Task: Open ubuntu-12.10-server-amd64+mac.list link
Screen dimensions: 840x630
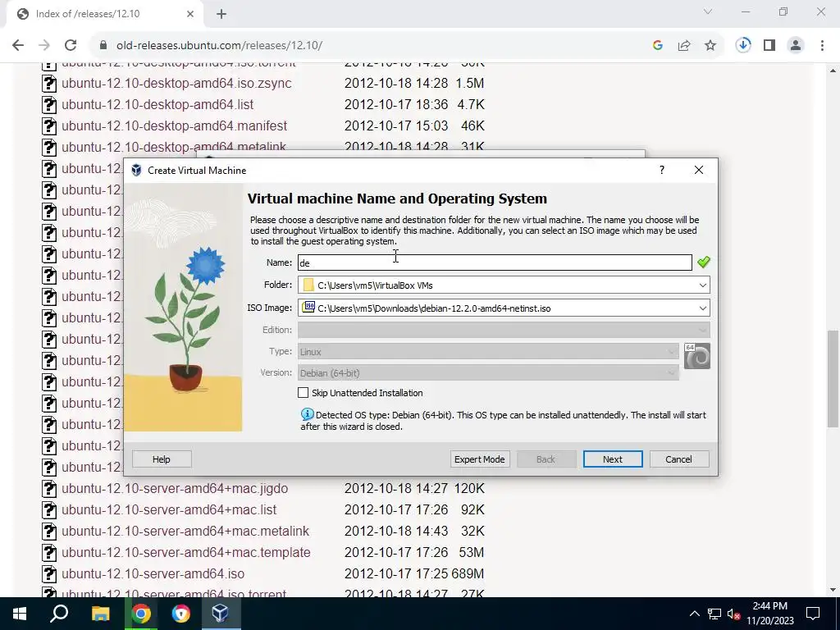Action: (169, 509)
